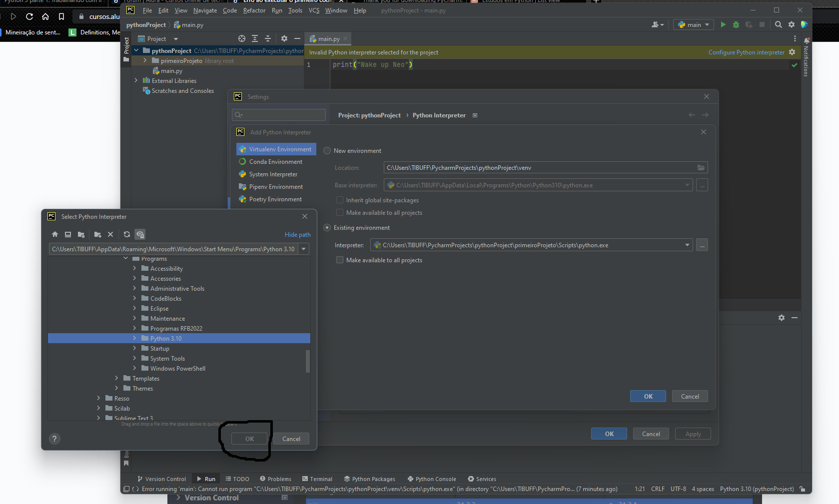Image resolution: width=839 pixels, height=504 pixels.
Task: Tick Inherit global site-packages checkbox
Action: [x=340, y=200]
